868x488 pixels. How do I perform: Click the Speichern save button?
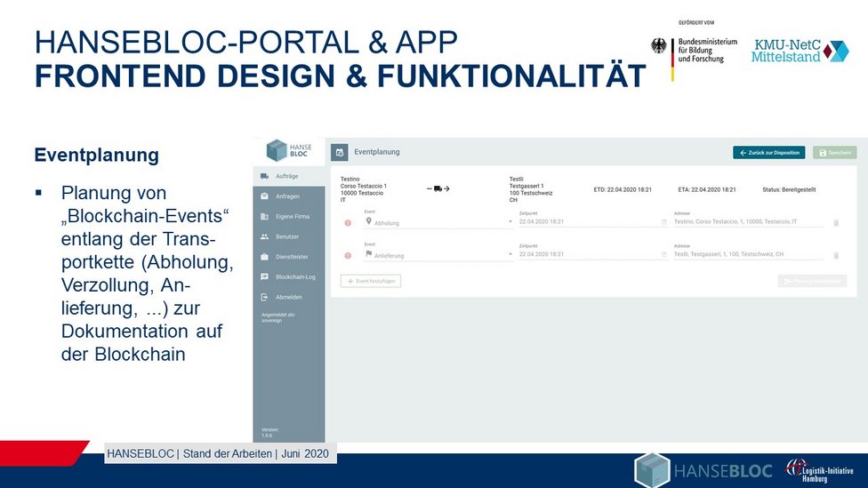pos(835,153)
